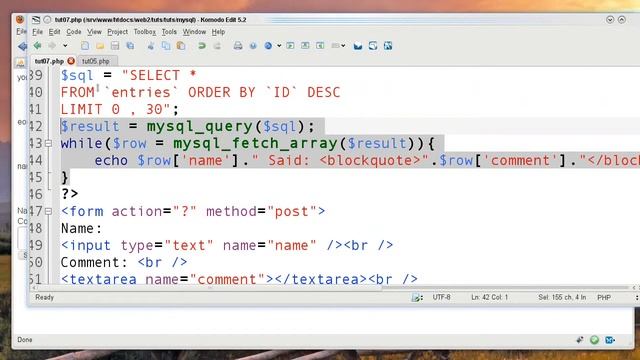640x360 pixels.
Task: Collapse the form tag fold at line 47
Action: 48,211
